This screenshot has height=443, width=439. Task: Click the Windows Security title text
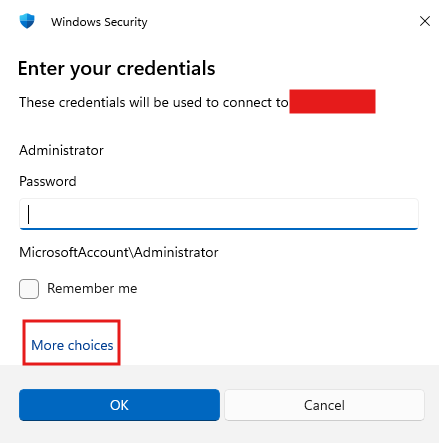click(x=99, y=22)
